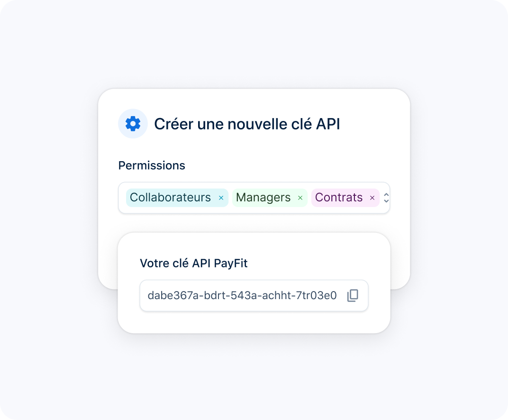Copy the API key with clipboard icon
This screenshot has width=508, height=420.
(353, 295)
